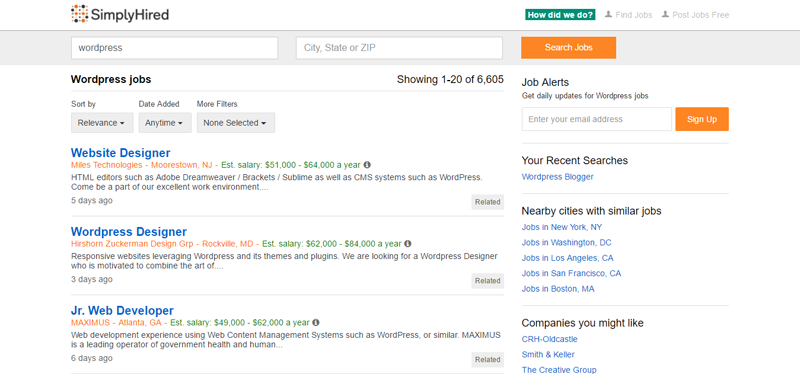
Task: Click the Sign Up button
Action: click(x=702, y=119)
